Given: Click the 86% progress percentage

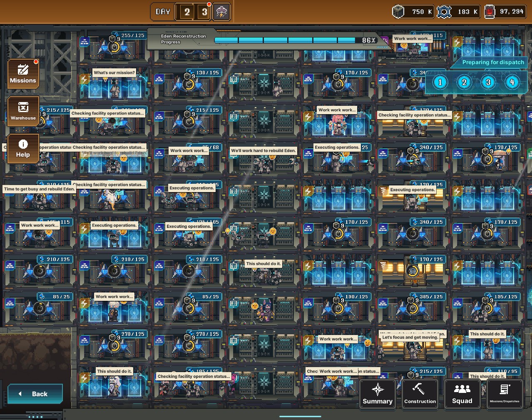Looking at the screenshot, I should point(369,40).
